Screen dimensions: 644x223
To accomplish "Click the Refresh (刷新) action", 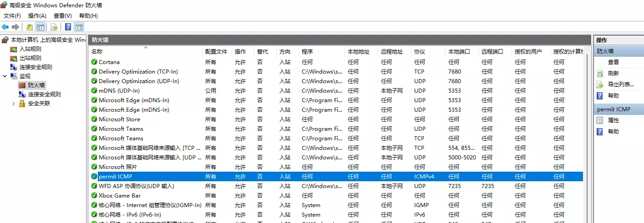I will pos(613,73).
